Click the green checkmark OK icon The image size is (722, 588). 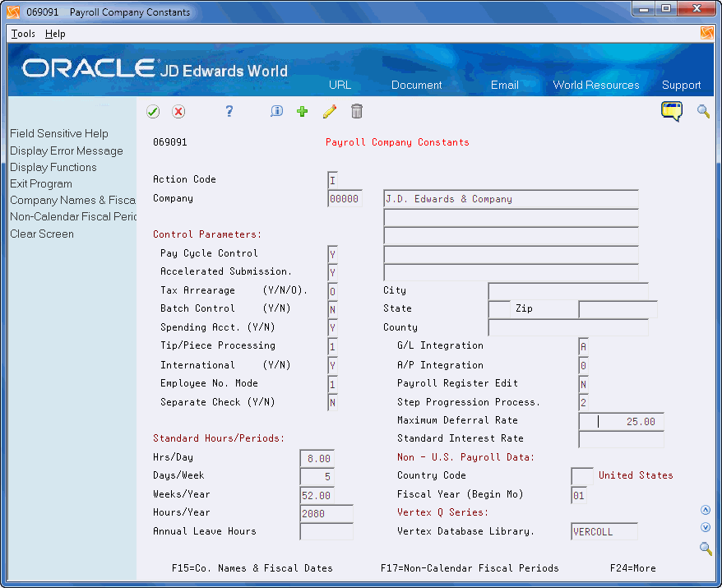tap(153, 111)
